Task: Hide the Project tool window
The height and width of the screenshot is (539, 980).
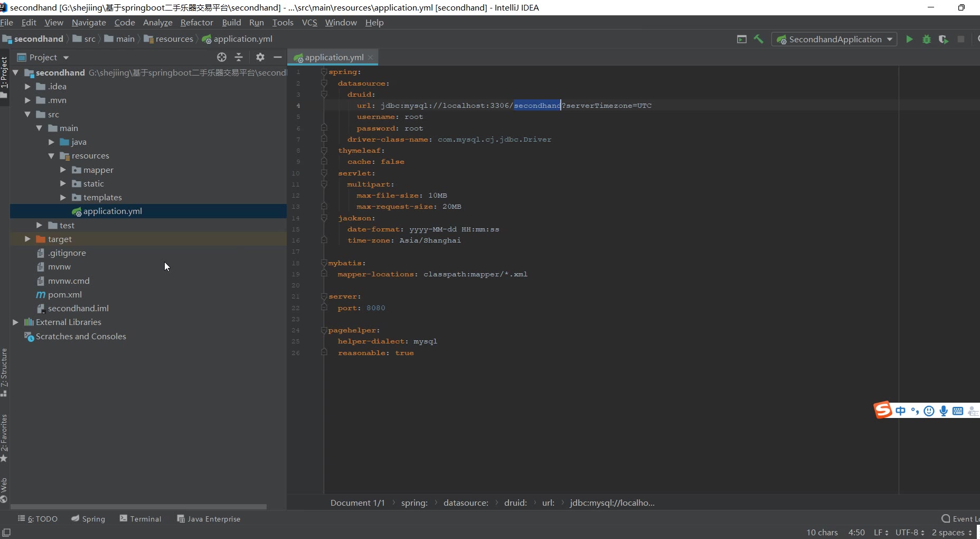Action: click(278, 57)
